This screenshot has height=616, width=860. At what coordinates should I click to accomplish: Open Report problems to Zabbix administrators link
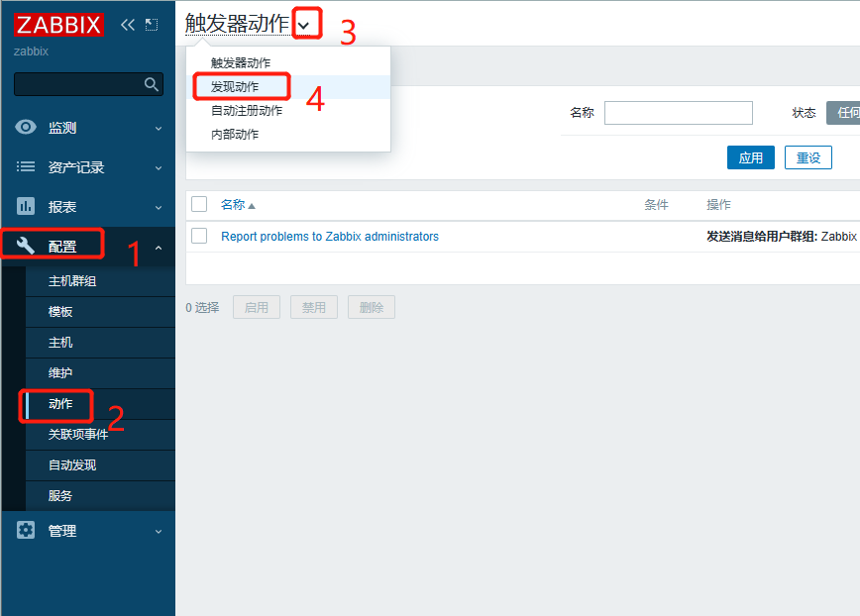point(330,237)
